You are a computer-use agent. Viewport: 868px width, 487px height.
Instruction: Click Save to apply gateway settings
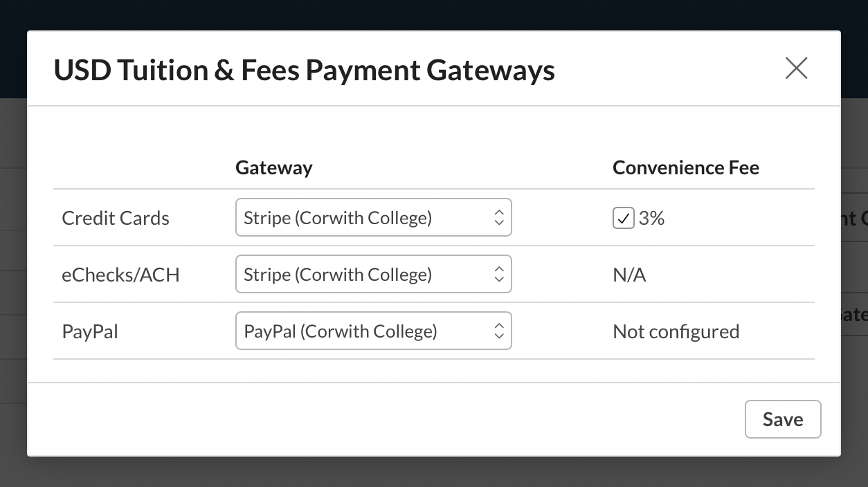(x=783, y=419)
